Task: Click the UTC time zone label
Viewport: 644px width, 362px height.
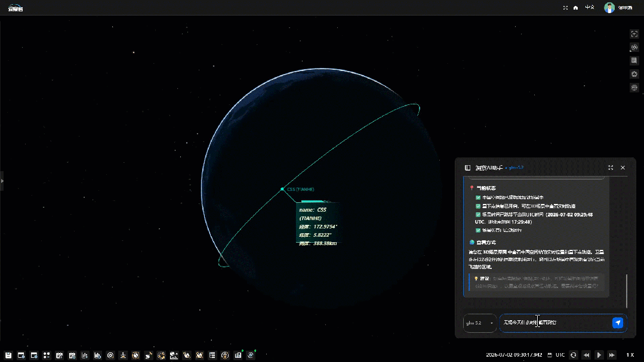Action: point(560,355)
